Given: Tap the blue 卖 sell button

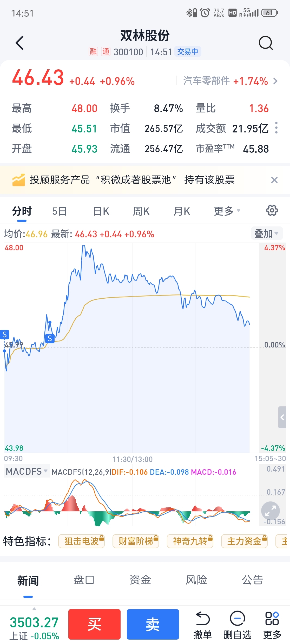Looking at the screenshot, I should tap(153, 625).
